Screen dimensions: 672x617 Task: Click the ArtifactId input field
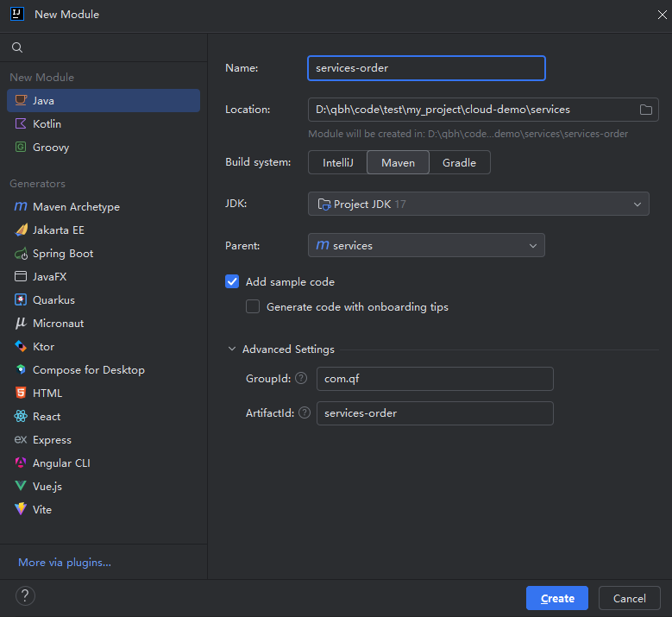click(x=435, y=413)
